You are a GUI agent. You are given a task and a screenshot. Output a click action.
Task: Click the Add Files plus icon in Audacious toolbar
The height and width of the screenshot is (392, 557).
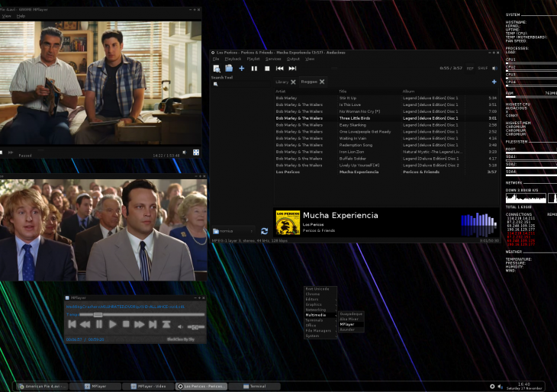pyautogui.click(x=242, y=69)
